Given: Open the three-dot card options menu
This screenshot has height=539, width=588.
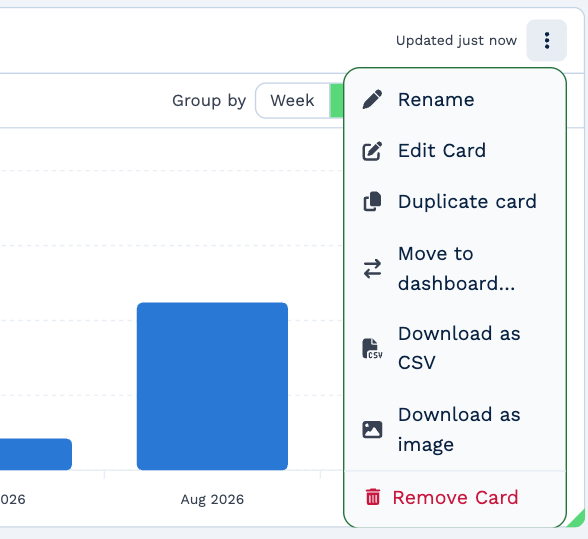Looking at the screenshot, I should (546, 41).
